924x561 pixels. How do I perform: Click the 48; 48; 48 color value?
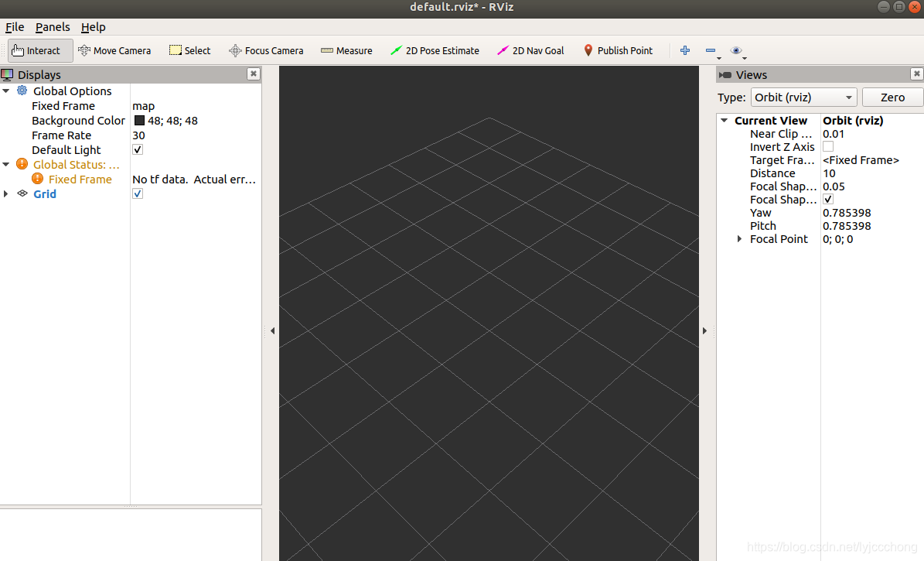click(172, 121)
